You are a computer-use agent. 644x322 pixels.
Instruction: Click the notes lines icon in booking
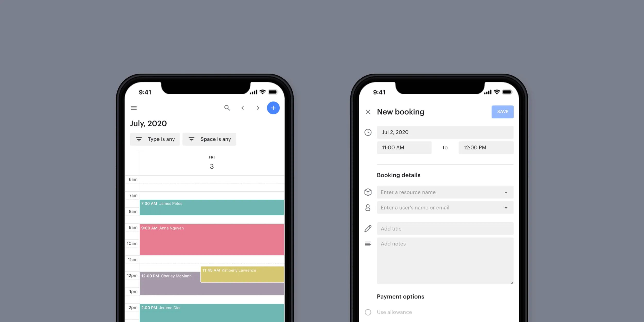click(368, 243)
